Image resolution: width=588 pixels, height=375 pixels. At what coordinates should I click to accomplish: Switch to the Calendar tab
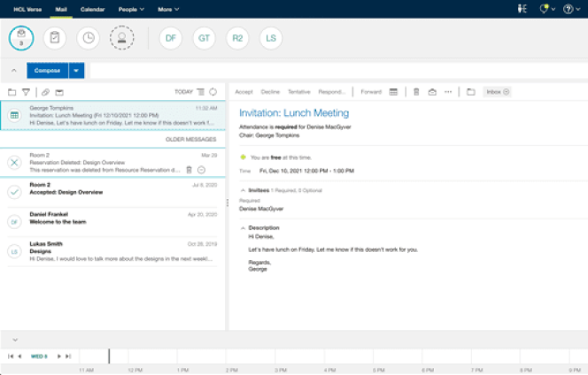click(92, 9)
